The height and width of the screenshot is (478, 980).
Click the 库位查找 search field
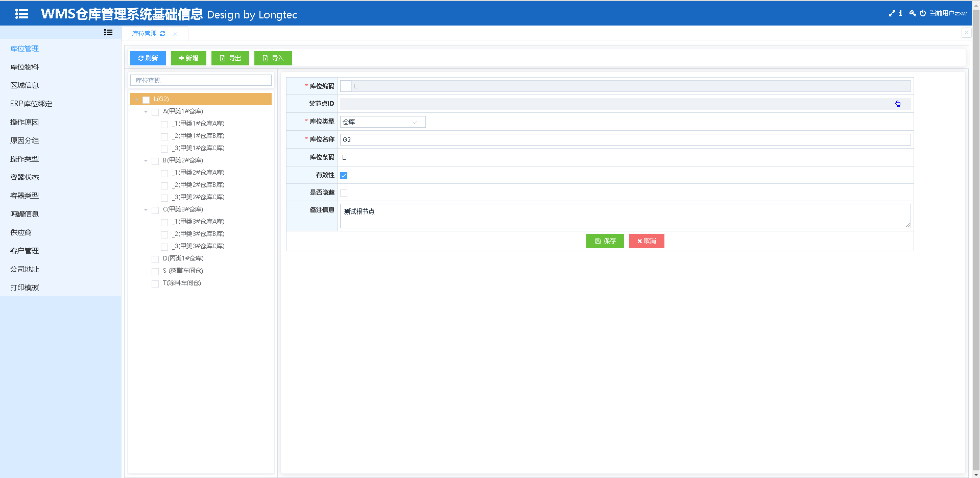[201, 80]
